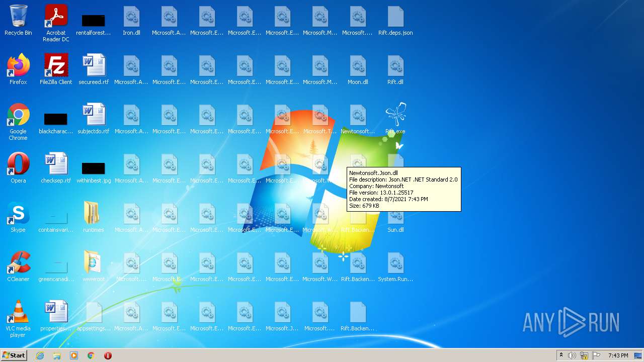This screenshot has height=362, width=644.
Task: Select the wwwroot folder icon
Action: click(x=94, y=266)
